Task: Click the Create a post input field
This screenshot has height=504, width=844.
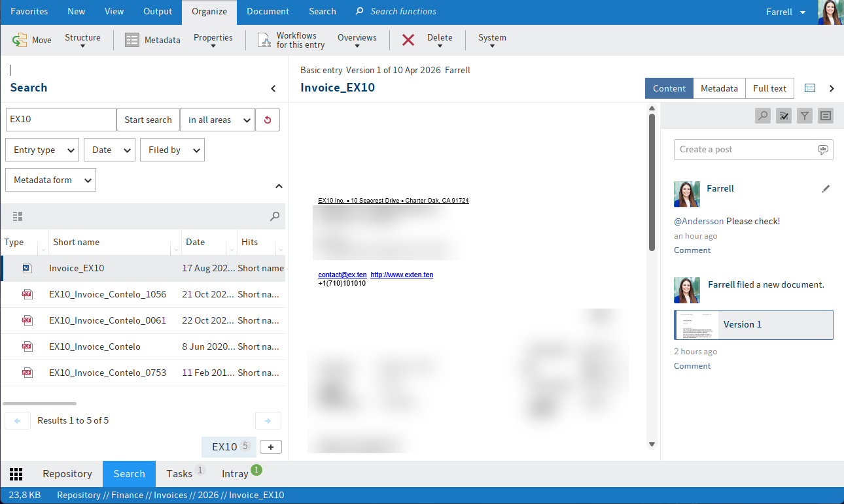Action: coord(746,150)
